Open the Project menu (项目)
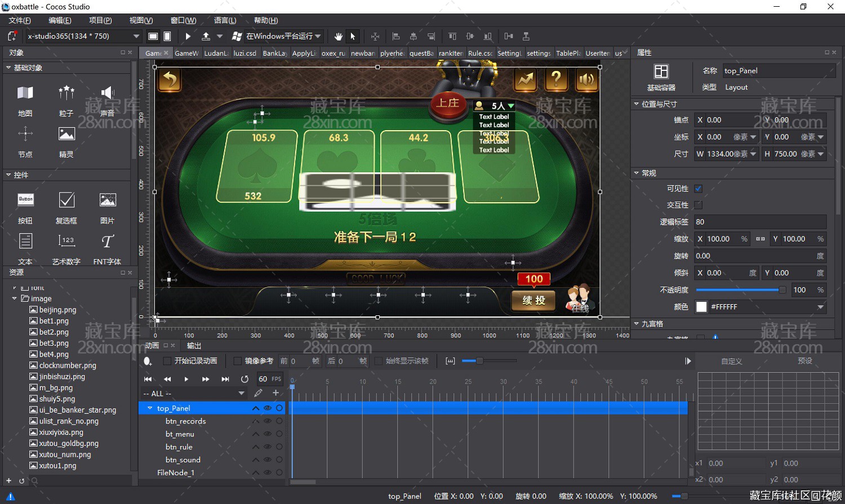 point(100,20)
